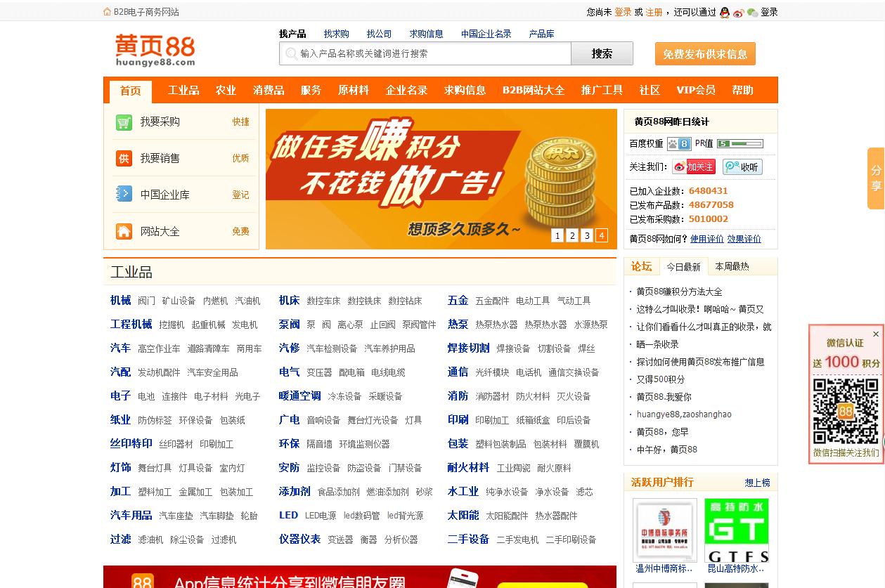Click the 黄页88 huangye88.com logo
This screenshot has width=885, height=588.
coord(155,50)
